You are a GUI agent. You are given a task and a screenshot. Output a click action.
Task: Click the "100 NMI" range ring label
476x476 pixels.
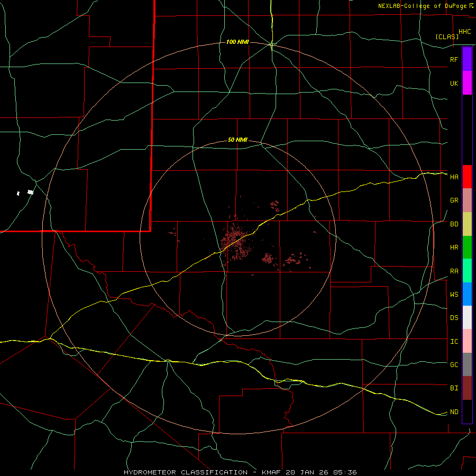tap(237, 42)
